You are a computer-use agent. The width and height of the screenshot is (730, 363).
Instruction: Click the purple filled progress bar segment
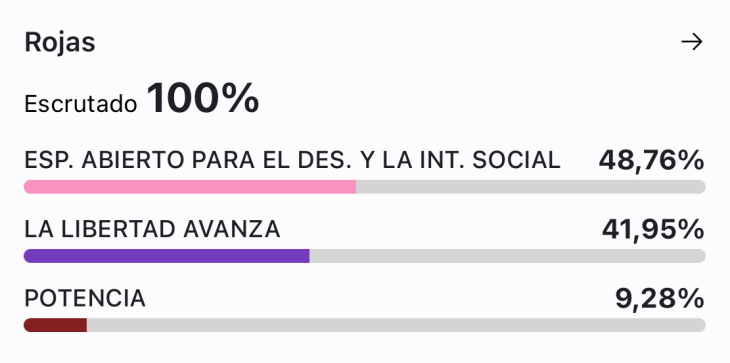(x=167, y=256)
